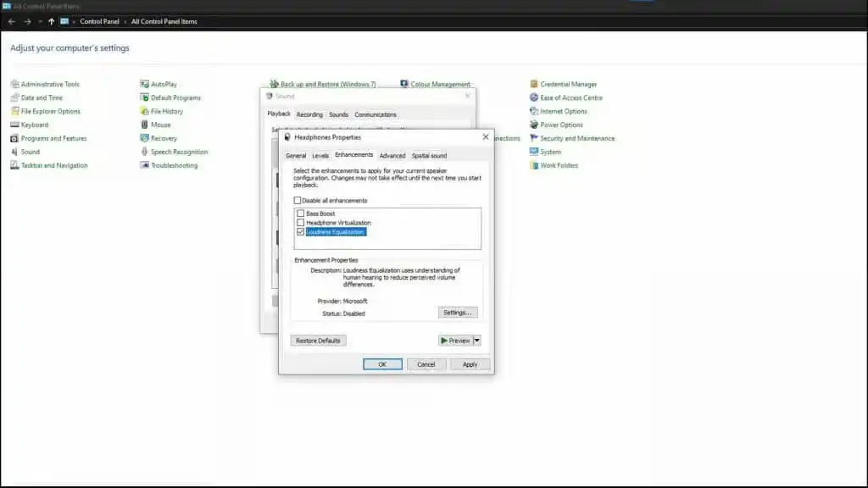Image resolution: width=868 pixels, height=488 pixels.
Task: Click the Apply button
Action: pyautogui.click(x=470, y=364)
